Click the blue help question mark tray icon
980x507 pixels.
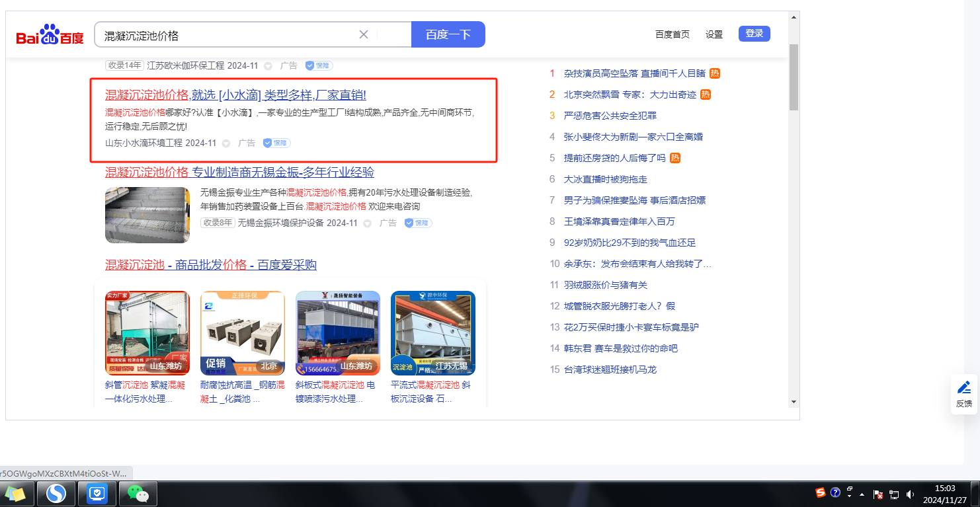pyautogui.click(x=835, y=492)
